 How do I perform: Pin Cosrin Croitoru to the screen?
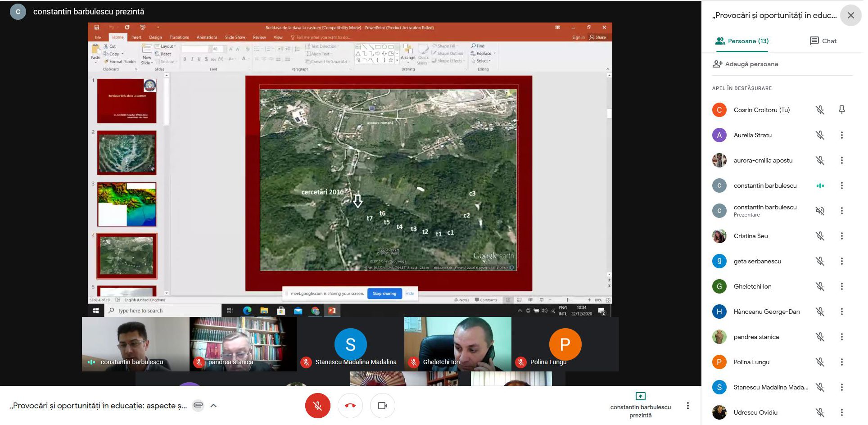click(x=841, y=110)
